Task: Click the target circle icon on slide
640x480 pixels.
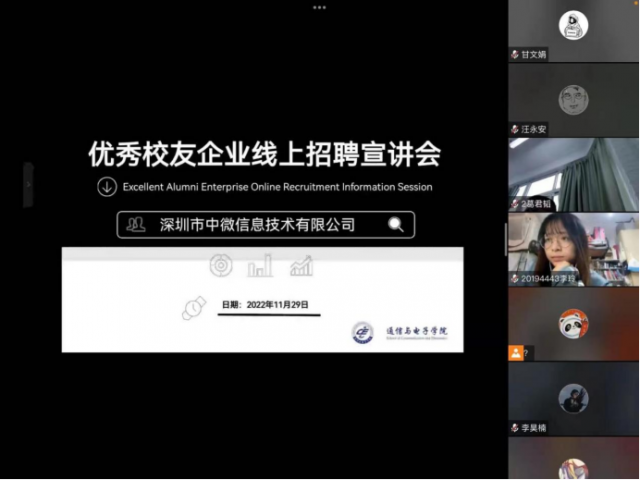Action: tap(221, 265)
